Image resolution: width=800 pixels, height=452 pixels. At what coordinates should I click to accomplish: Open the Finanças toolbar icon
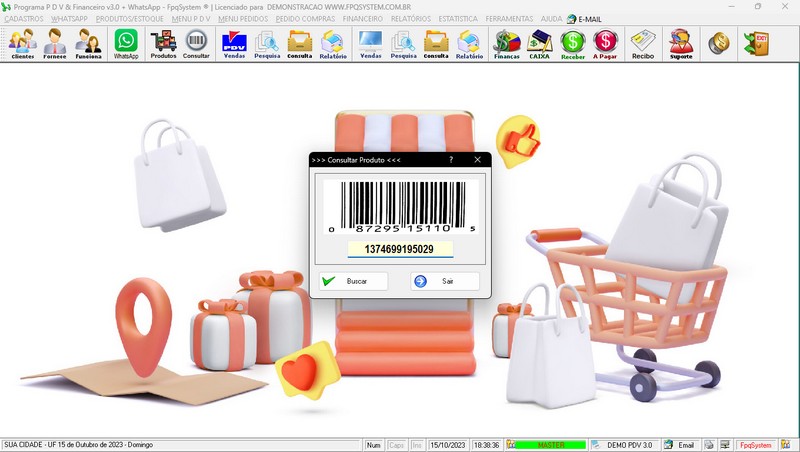point(507,44)
